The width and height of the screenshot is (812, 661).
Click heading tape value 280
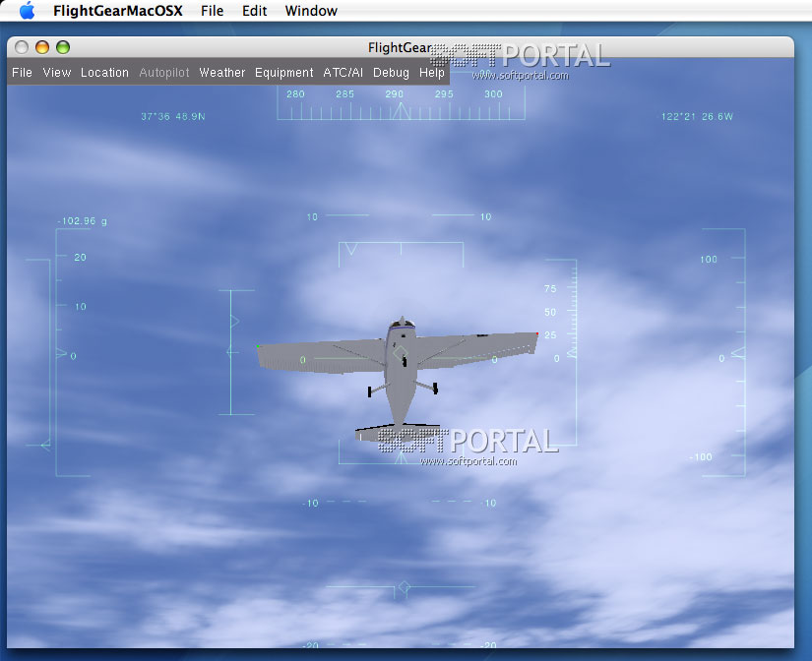[x=295, y=94]
